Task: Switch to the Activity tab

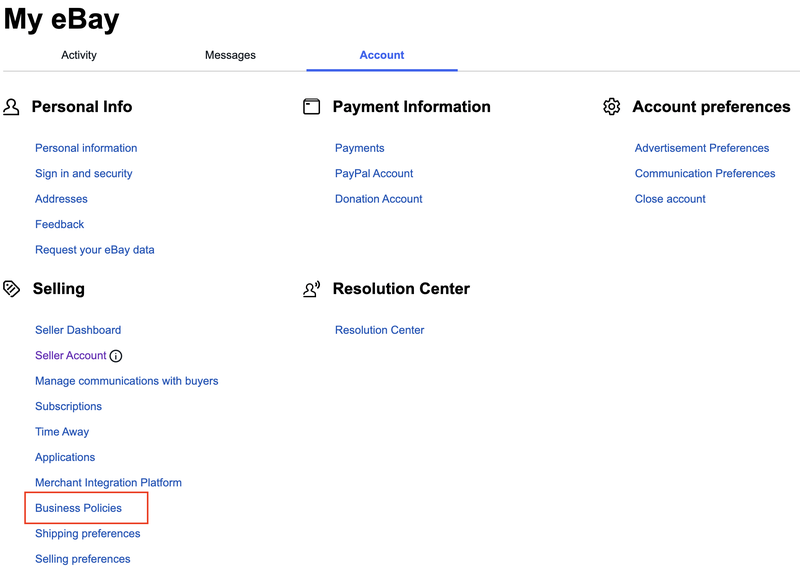Action: pos(79,55)
